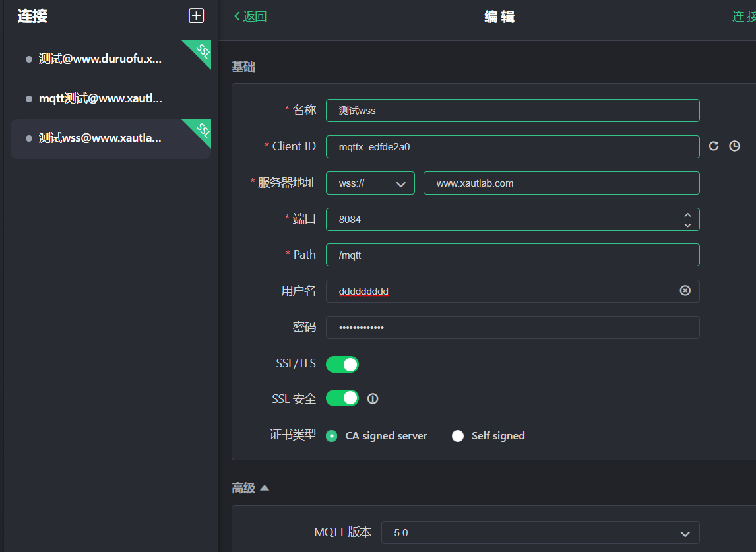This screenshot has width=756, height=552.
Task: Click the 连接 button at top right
Action: 743,16
